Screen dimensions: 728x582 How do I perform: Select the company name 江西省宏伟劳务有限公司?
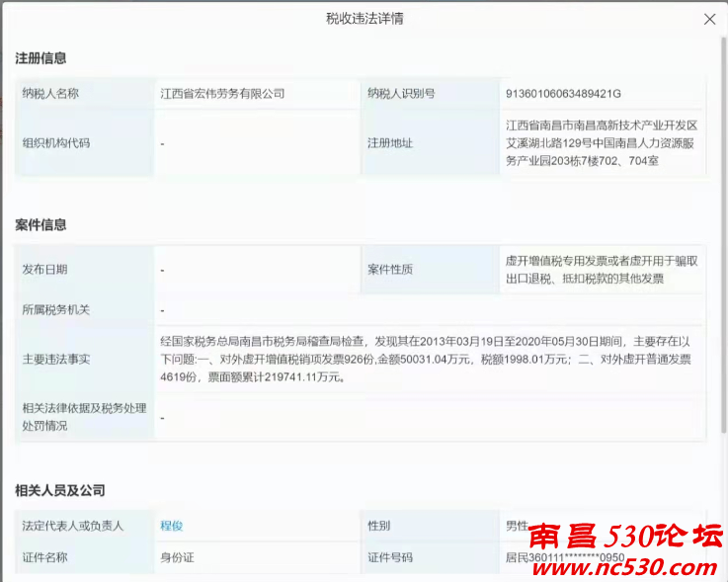pyautogui.click(x=222, y=94)
